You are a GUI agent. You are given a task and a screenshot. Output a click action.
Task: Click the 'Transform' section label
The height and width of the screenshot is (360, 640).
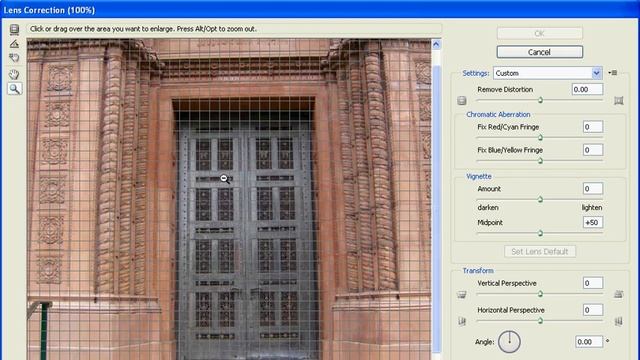click(478, 271)
